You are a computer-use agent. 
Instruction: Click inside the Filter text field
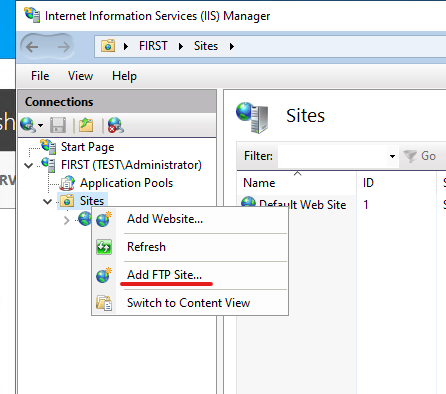[x=333, y=156]
